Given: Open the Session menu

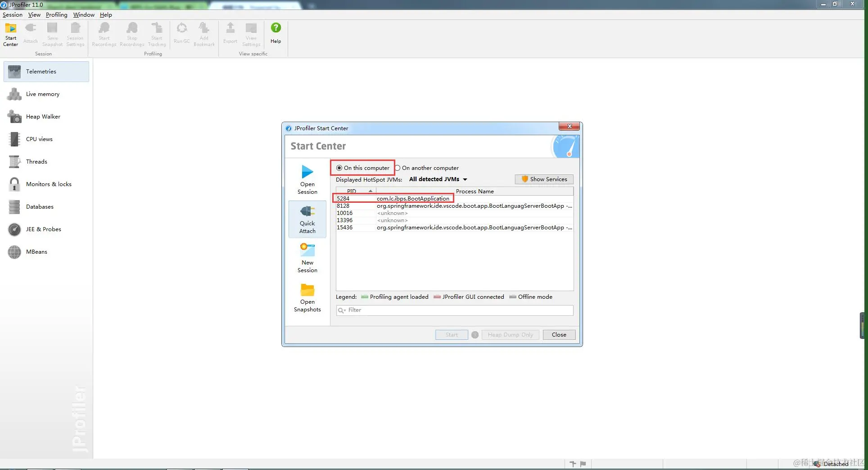Looking at the screenshot, I should [13, 14].
